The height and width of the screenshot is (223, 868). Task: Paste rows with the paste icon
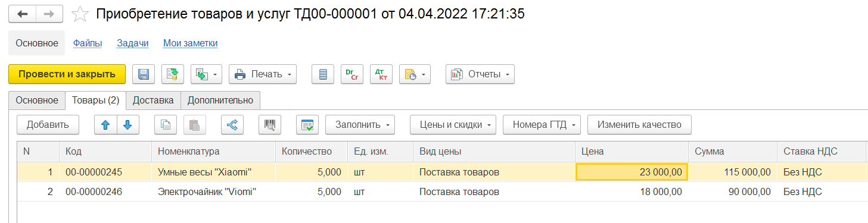click(195, 125)
